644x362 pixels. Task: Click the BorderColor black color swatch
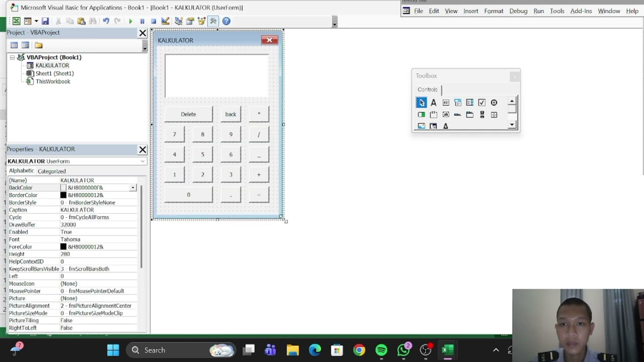(x=63, y=195)
